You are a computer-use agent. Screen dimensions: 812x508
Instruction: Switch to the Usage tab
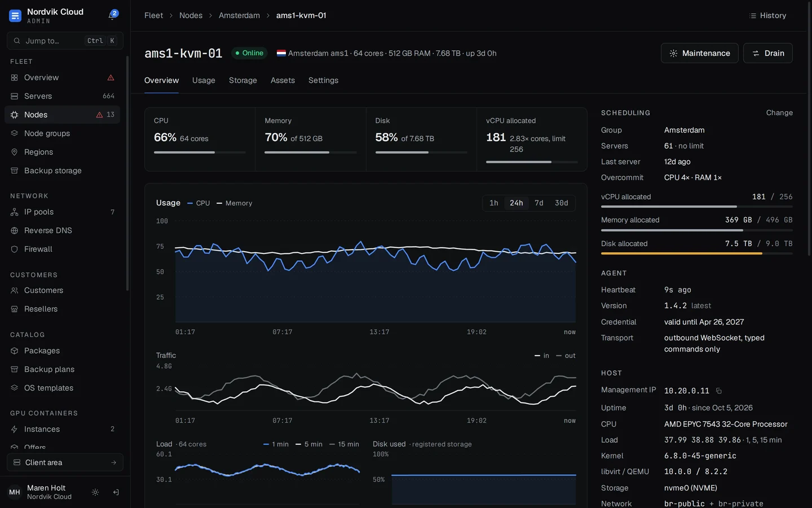tap(204, 80)
